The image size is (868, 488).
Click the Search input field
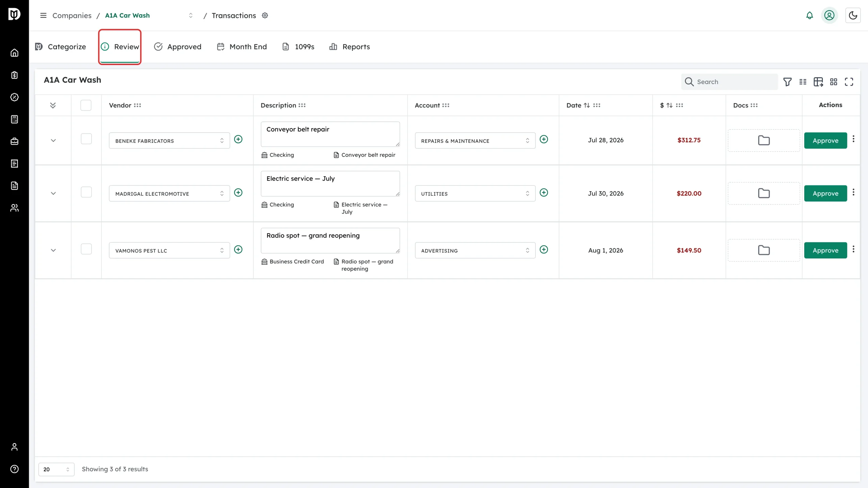[729, 82]
